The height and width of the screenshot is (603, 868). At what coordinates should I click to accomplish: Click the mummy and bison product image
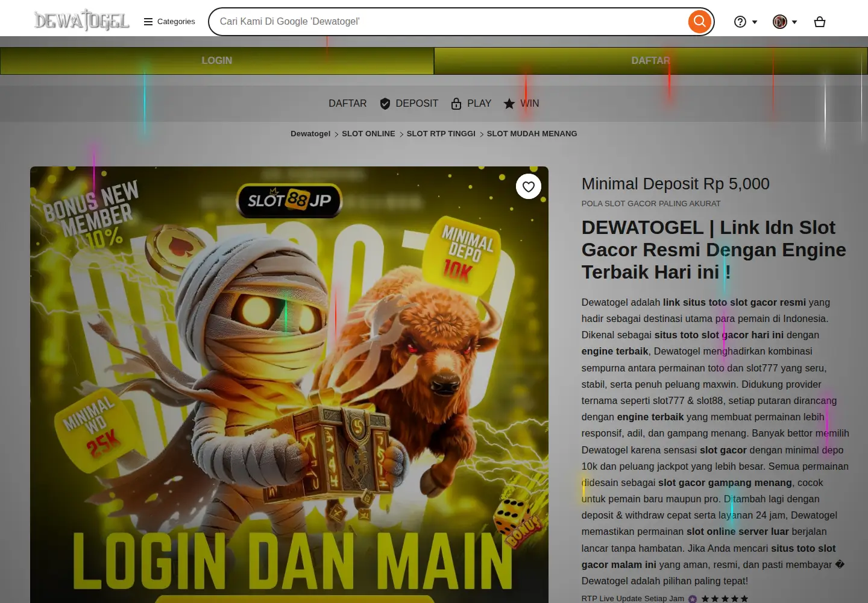[289, 385]
